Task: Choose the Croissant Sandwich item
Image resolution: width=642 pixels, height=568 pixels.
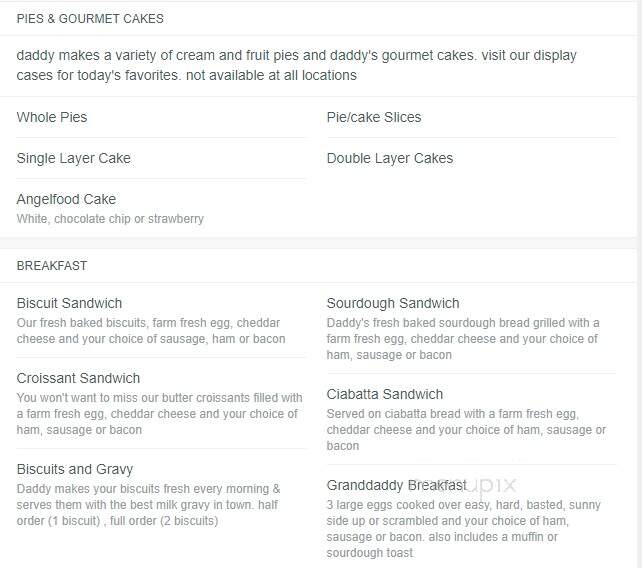Action: [x=78, y=378]
